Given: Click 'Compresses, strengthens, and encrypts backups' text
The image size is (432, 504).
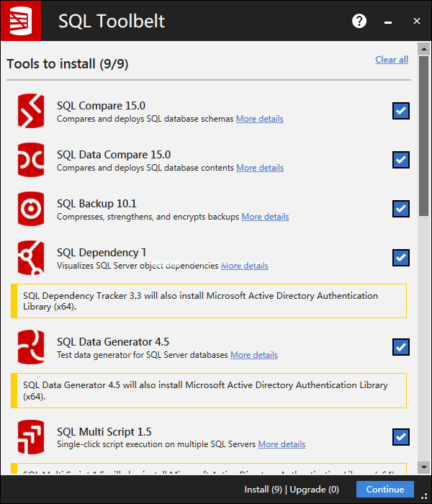Looking at the screenshot, I should [148, 217].
